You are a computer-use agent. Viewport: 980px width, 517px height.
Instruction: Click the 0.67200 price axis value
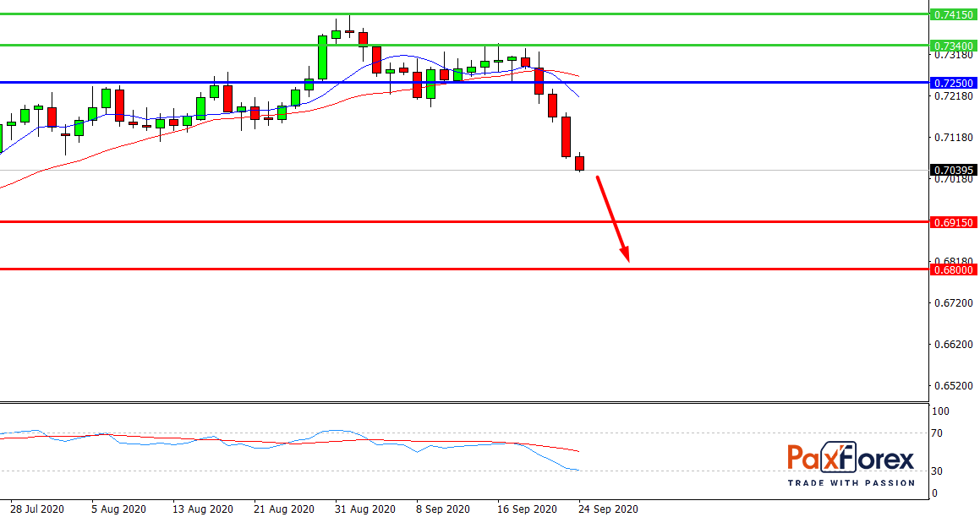tap(955, 302)
